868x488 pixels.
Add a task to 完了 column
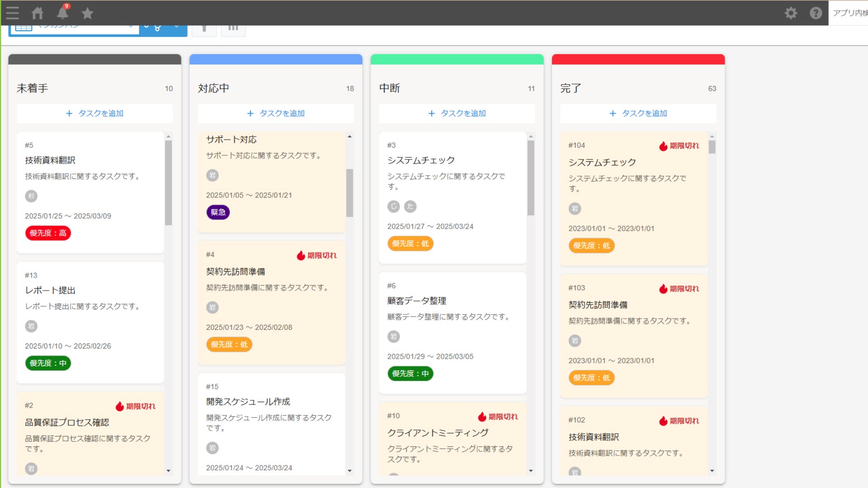click(638, 113)
